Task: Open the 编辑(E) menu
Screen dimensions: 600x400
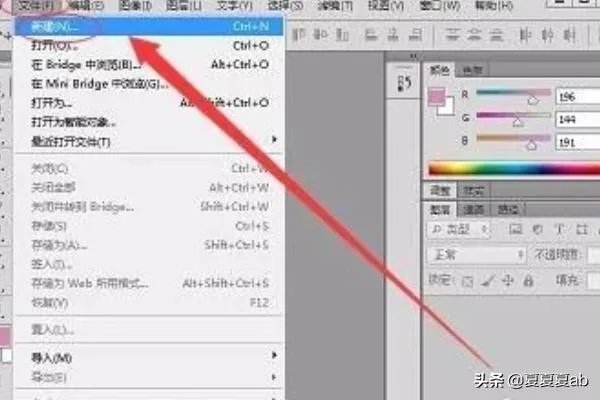Action: pos(86,6)
